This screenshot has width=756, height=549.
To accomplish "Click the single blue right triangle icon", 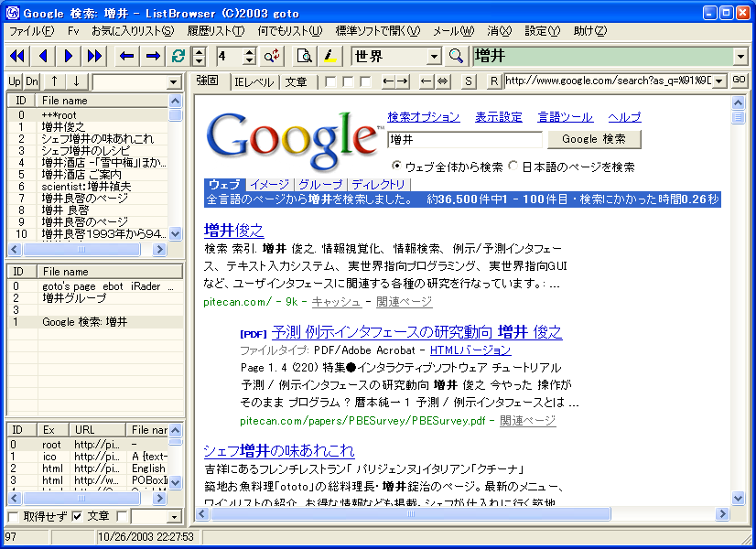I will (68, 57).
